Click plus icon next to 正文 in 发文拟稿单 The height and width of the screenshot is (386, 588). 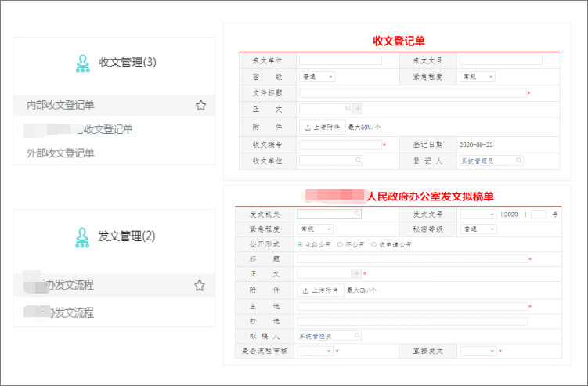[356, 274]
